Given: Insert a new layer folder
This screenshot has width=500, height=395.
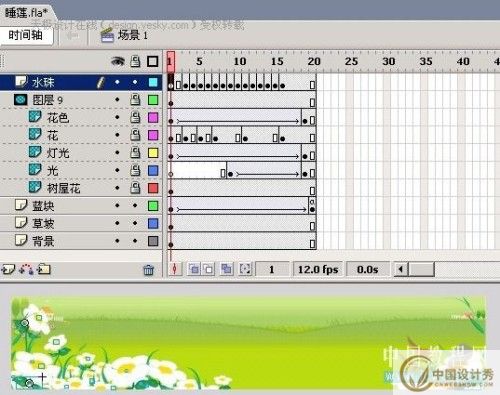Looking at the screenshot, I should click(44, 269).
